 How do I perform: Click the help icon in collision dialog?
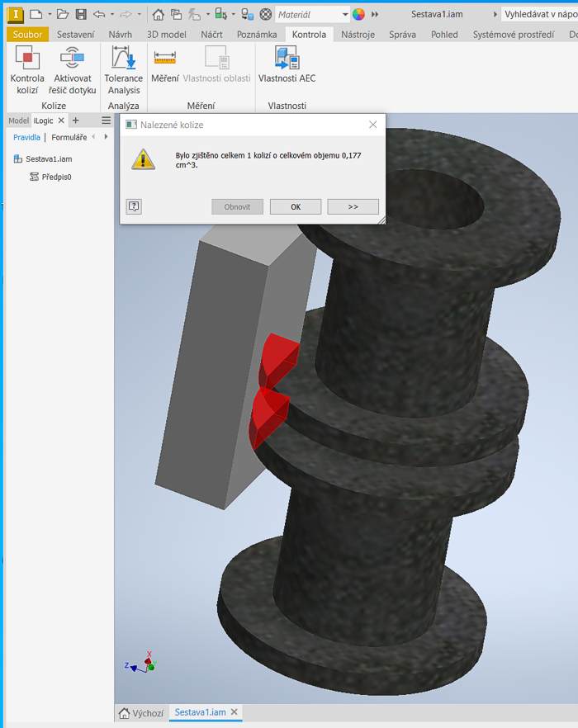click(x=134, y=206)
